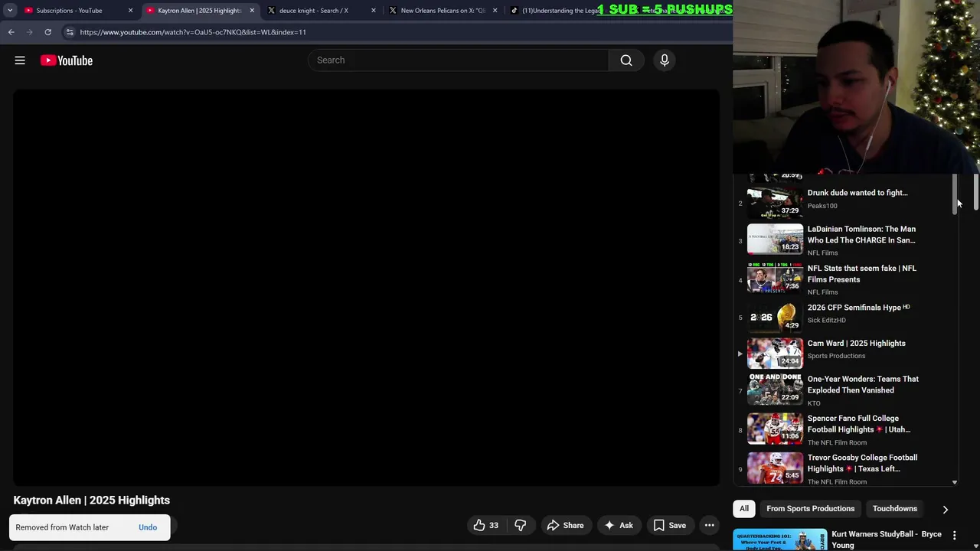The width and height of the screenshot is (980, 551).
Task: Click Sick EditzHD channel name
Action: point(827,320)
